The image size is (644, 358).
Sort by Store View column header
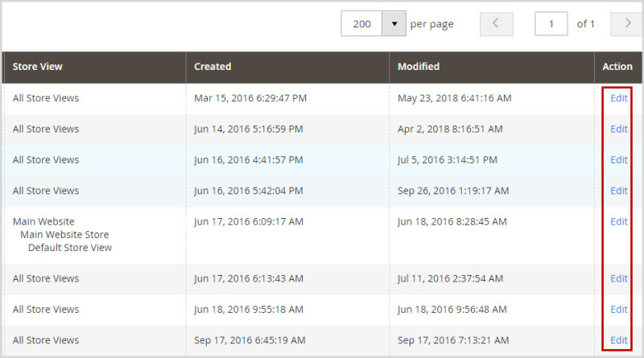[38, 67]
